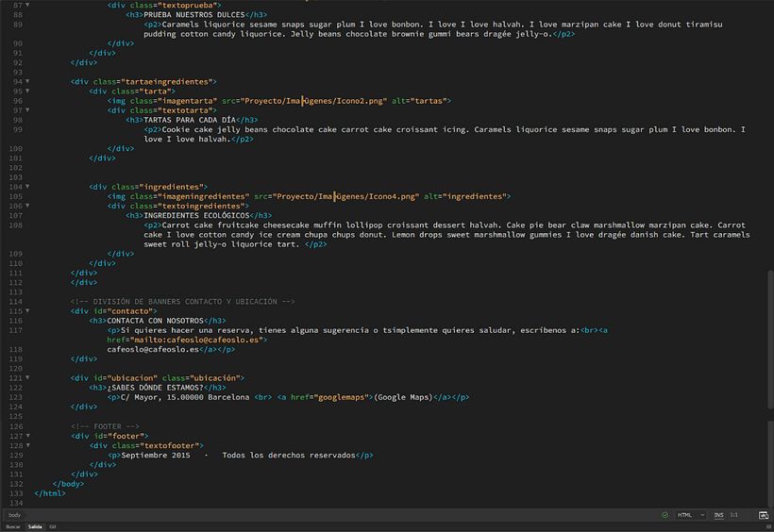Click "Septiembre 2015" text on line 129
Image resolution: width=774 pixels, height=532 pixels.
(x=156, y=455)
